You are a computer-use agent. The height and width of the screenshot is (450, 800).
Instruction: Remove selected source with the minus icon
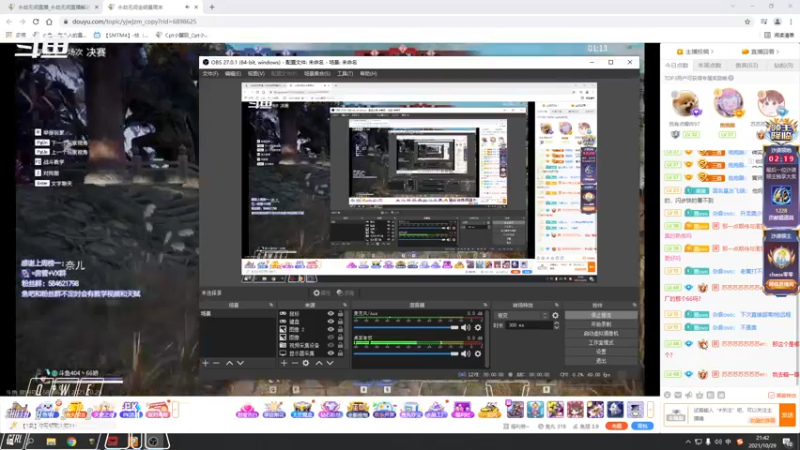(295, 363)
